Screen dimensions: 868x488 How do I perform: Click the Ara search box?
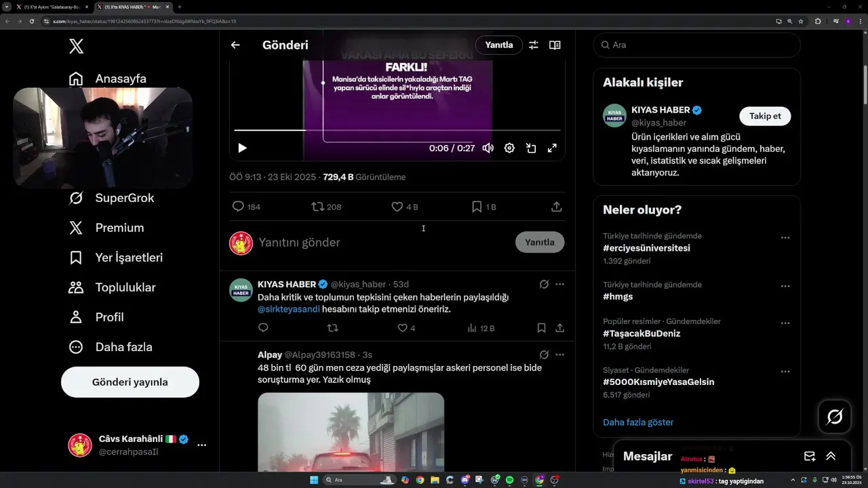[696, 45]
